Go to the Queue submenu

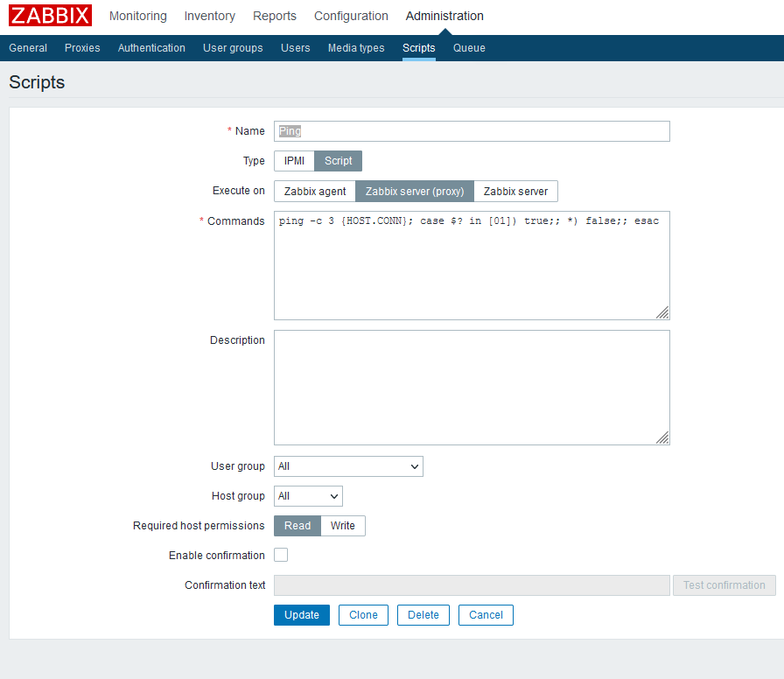pos(469,48)
